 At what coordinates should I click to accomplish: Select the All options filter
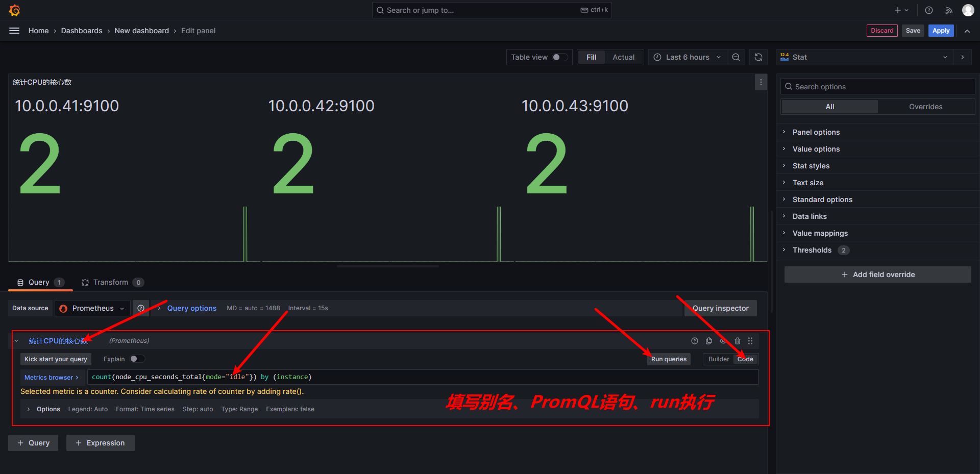pyautogui.click(x=830, y=107)
